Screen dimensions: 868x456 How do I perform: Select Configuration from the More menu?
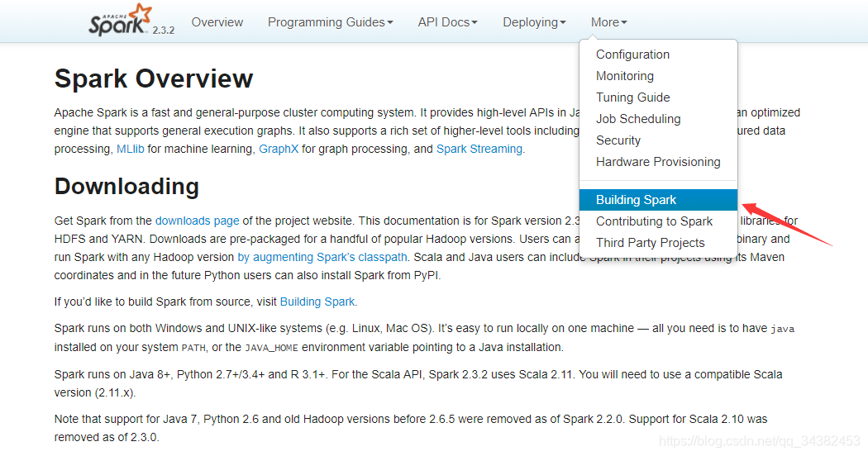(x=658, y=55)
